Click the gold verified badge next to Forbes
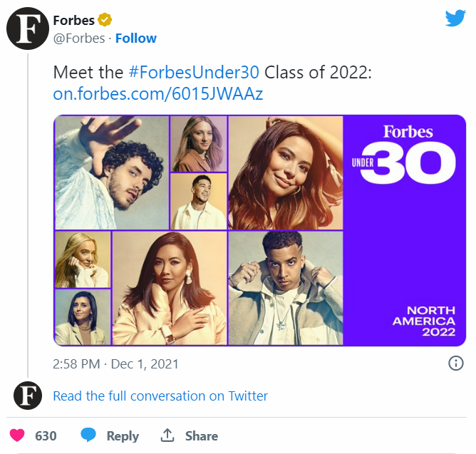Image resolution: width=476 pixels, height=454 pixels. [x=103, y=21]
